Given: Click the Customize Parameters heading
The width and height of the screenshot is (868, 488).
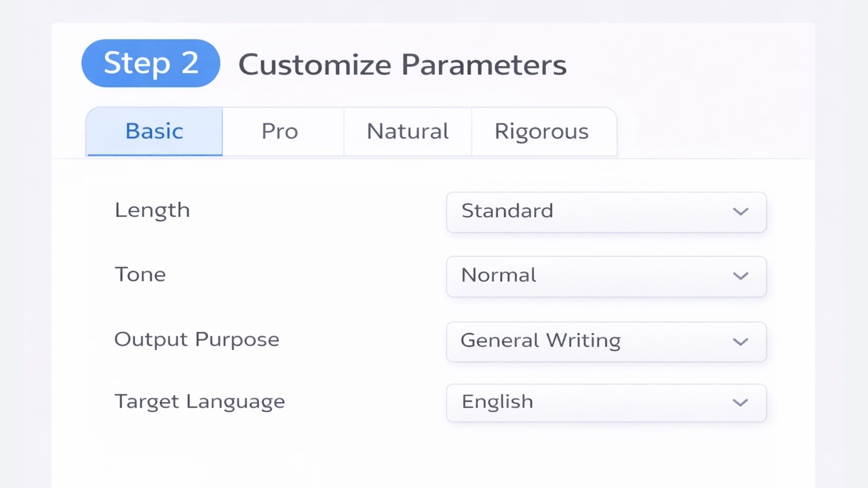Looking at the screenshot, I should click(402, 65).
